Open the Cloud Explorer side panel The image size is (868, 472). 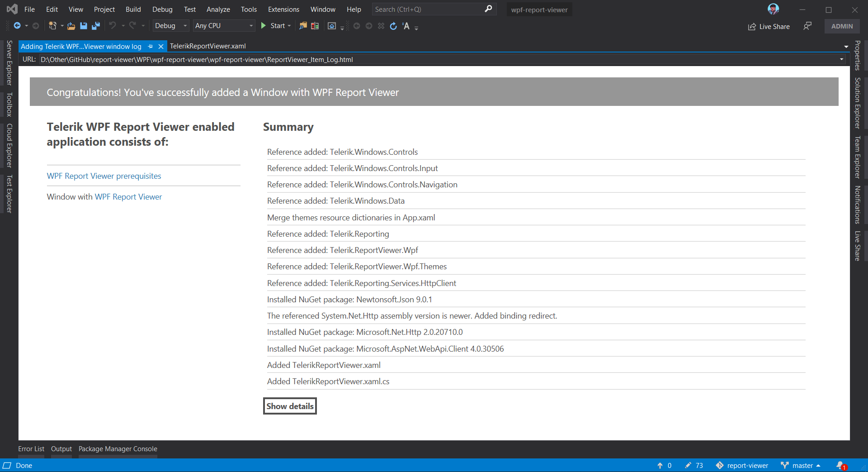[x=9, y=145]
